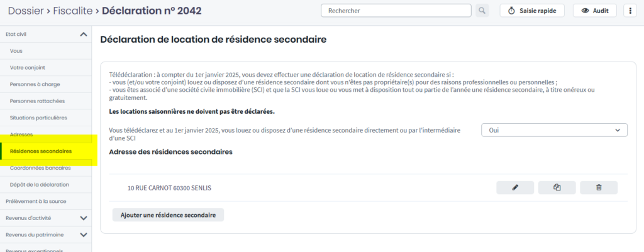Viewport: 644px width, 252px height.
Task: Go to the Vous page
Action: point(16,51)
